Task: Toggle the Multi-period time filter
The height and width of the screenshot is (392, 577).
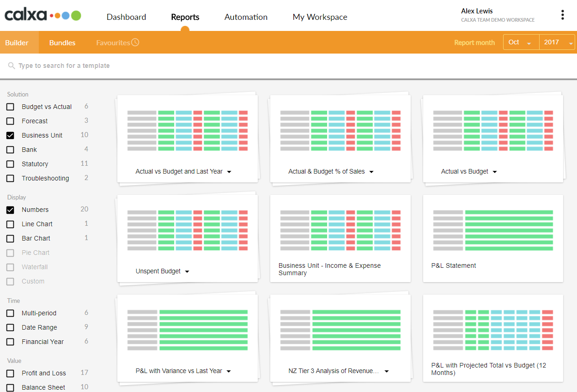Action: tap(10, 314)
